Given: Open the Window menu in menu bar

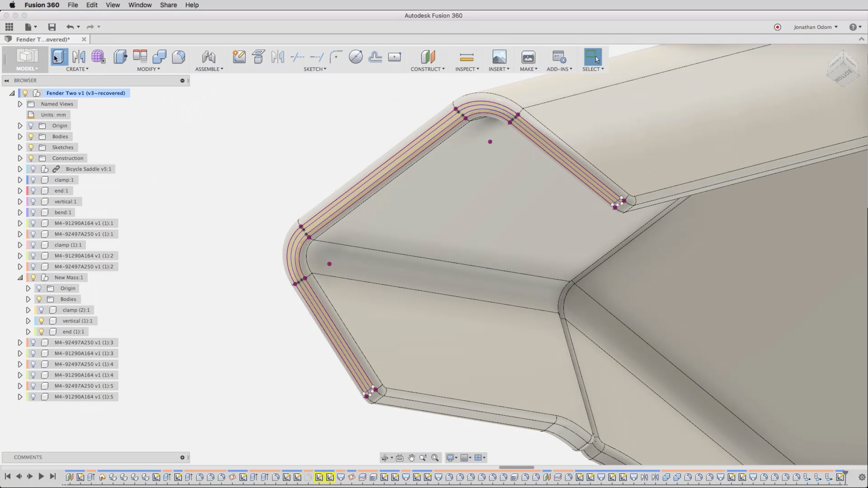Looking at the screenshot, I should (140, 5).
